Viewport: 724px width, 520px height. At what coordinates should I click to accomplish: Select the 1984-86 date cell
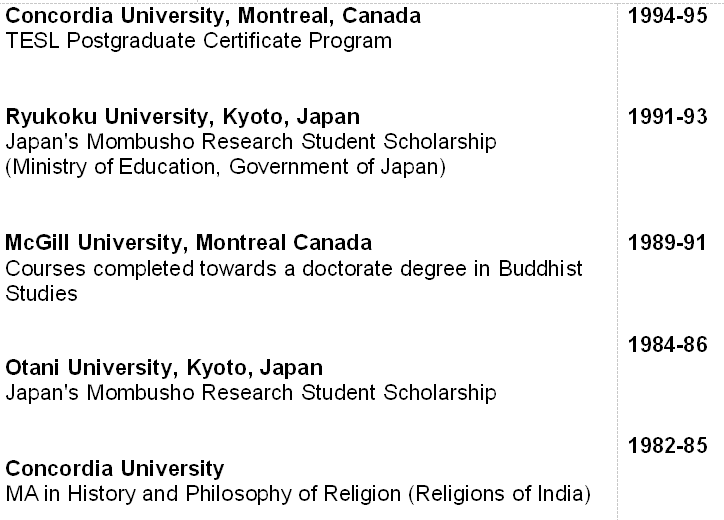tap(667, 344)
